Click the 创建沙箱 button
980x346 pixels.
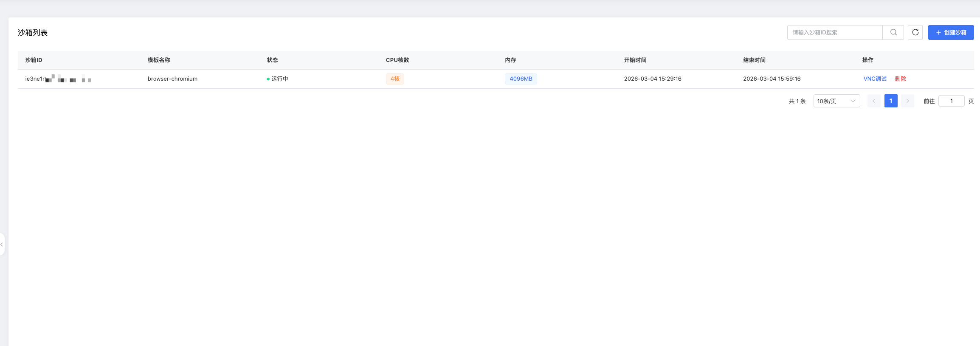click(x=951, y=32)
